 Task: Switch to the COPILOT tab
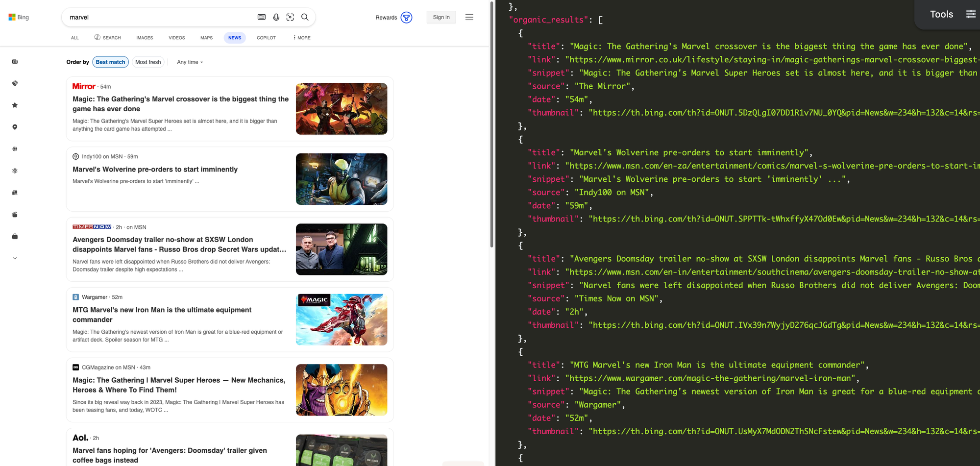266,38
